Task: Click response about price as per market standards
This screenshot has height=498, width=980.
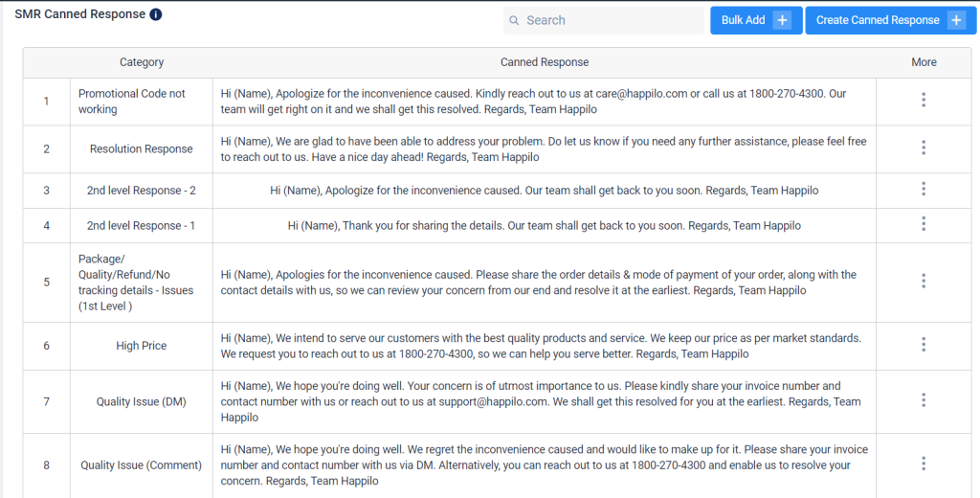Action: tap(541, 346)
